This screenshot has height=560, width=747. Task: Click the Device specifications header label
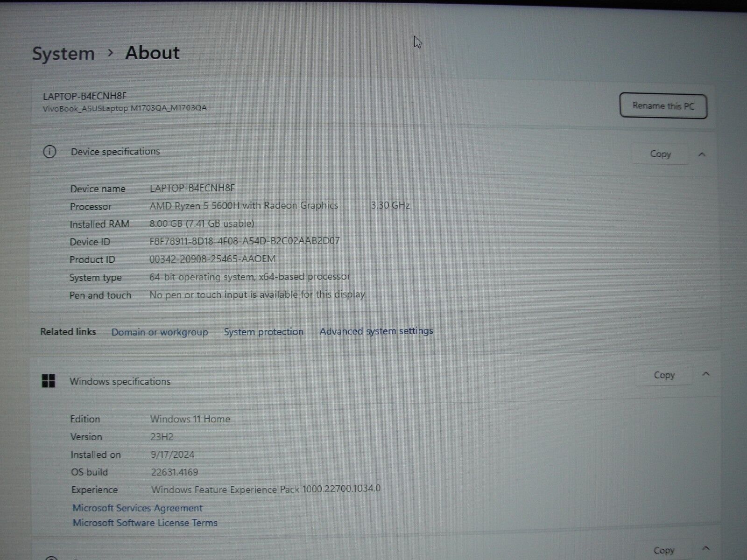coord(115,152)
